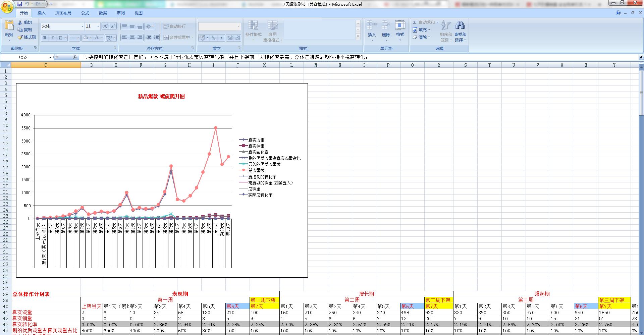
Task: Open Conditional Formatting 条件格式
Action: [253, 30]
